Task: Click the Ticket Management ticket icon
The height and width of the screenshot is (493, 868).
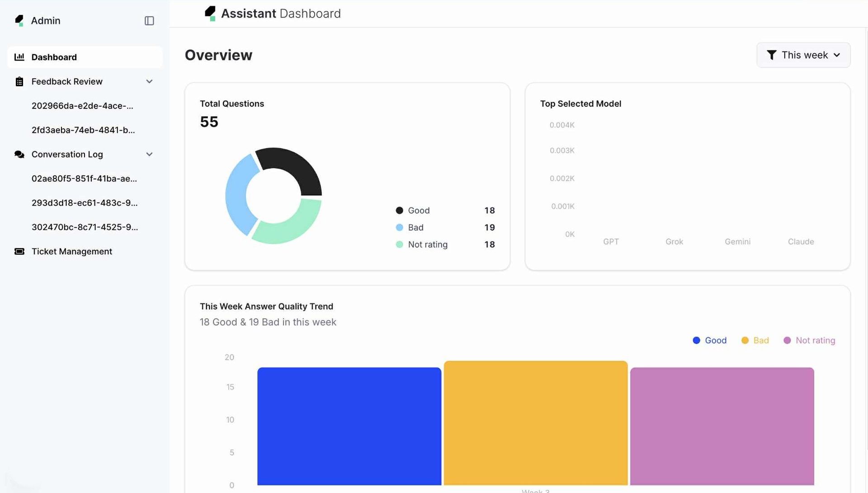Action: pyautogui.click(x=19, y=252)
